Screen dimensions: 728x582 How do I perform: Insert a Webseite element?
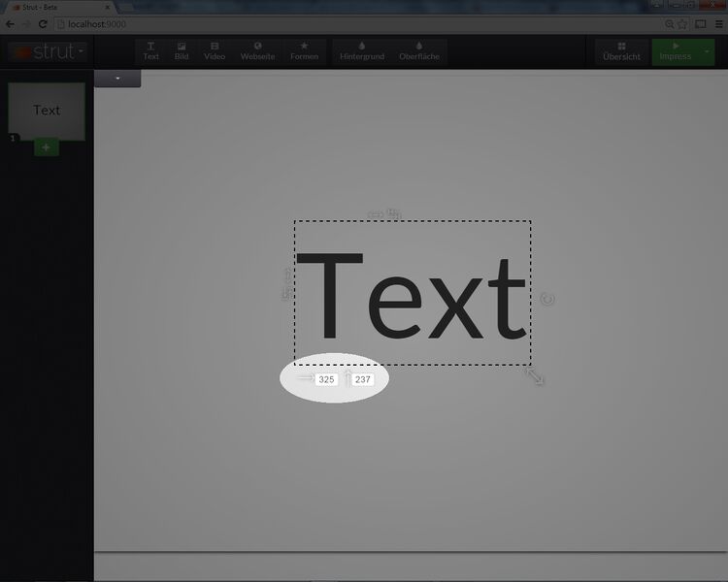(257, 50)
